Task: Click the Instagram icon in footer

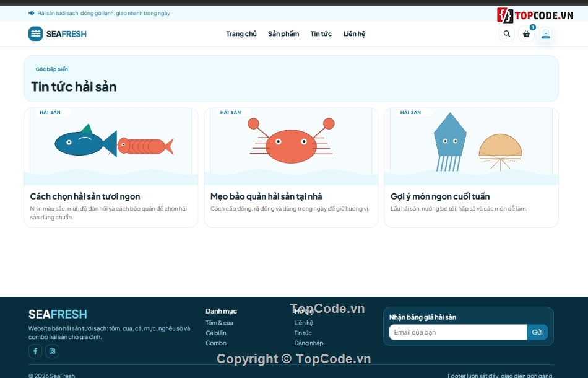Action: (x=52, y=351)
